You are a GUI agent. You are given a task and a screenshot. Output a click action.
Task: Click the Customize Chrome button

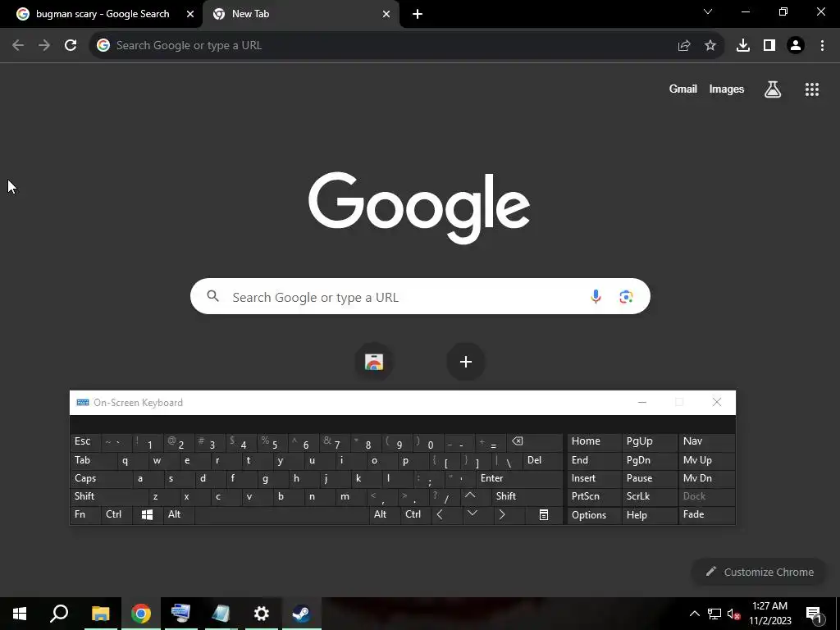(760, 572)
